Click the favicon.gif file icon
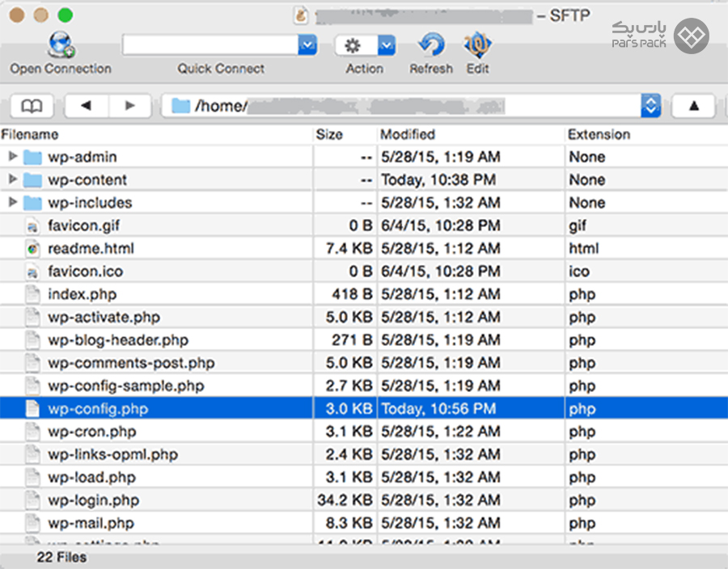This screenshot has height=569, width=728. click(x=32, y=225)
